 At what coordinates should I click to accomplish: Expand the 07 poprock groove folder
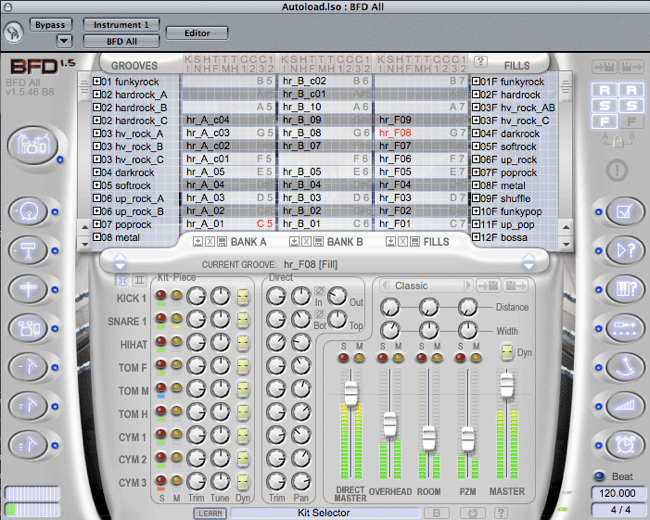coord(97,224)
